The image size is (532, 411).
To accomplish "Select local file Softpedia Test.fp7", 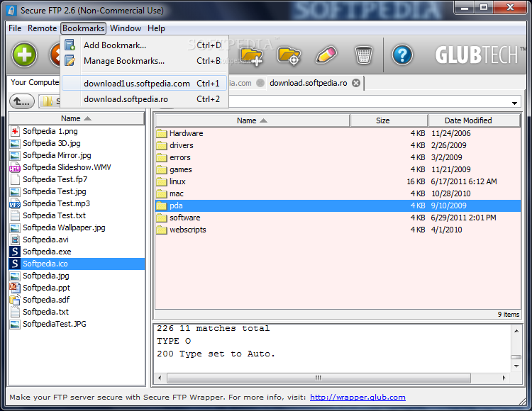I will pyautogui.click(x=77, y=179).
